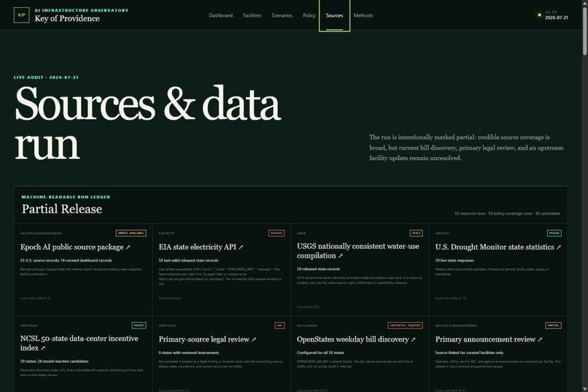Viewport: 588px width, 392px height.
Task: Click the Blocked badge on EIA card
Action: pos(276,233)
